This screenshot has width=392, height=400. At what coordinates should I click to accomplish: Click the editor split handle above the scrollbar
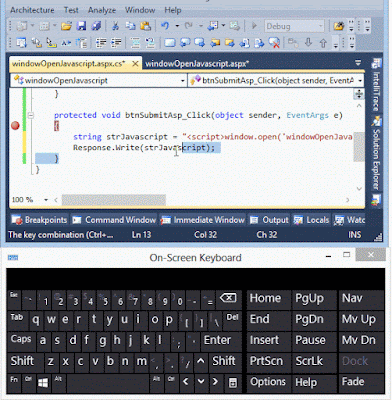pos(359,94)
